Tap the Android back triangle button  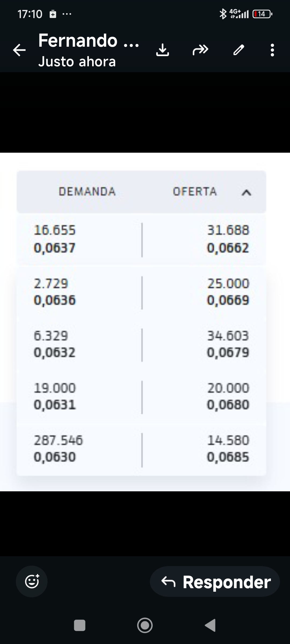coord(210,625)
